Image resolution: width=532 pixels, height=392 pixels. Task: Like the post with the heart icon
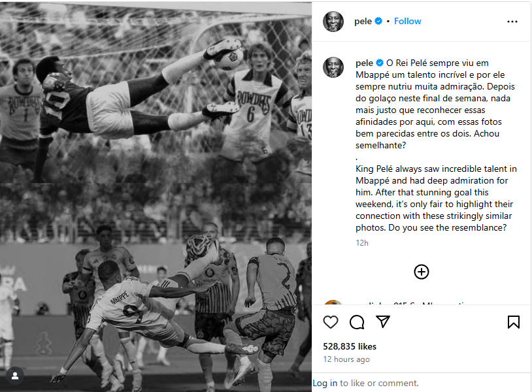[331, 322]
